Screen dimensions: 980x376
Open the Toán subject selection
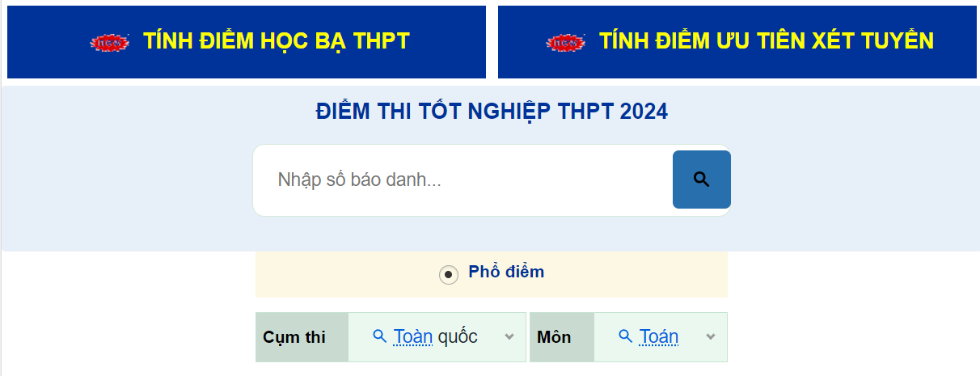659,336
